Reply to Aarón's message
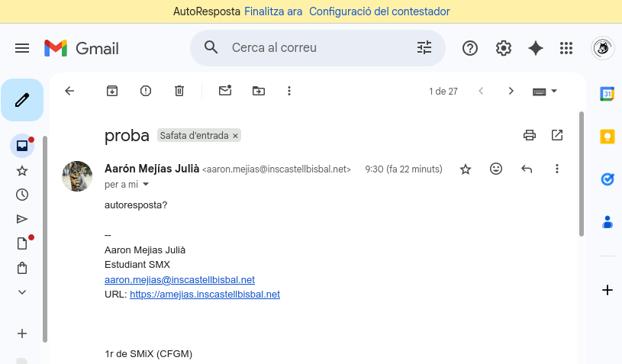The height and width of the screenshot is (364, 622). tap(527, 169)
